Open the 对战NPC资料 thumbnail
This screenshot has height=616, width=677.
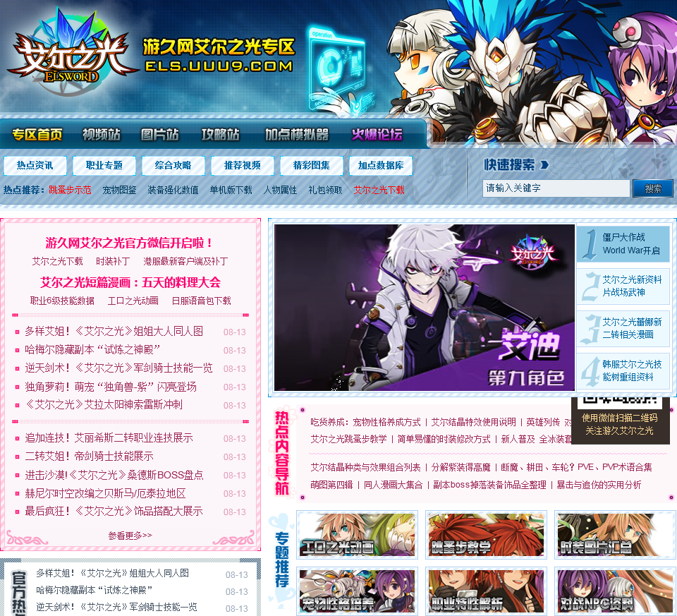pyautogui.click(x=615, y=591)
